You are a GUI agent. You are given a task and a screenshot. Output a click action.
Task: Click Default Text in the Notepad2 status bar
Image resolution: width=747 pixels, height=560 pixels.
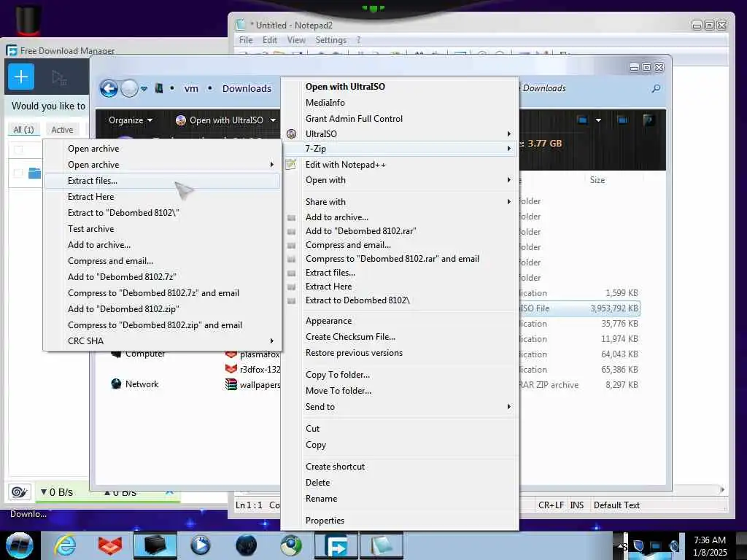coord(616,505)
